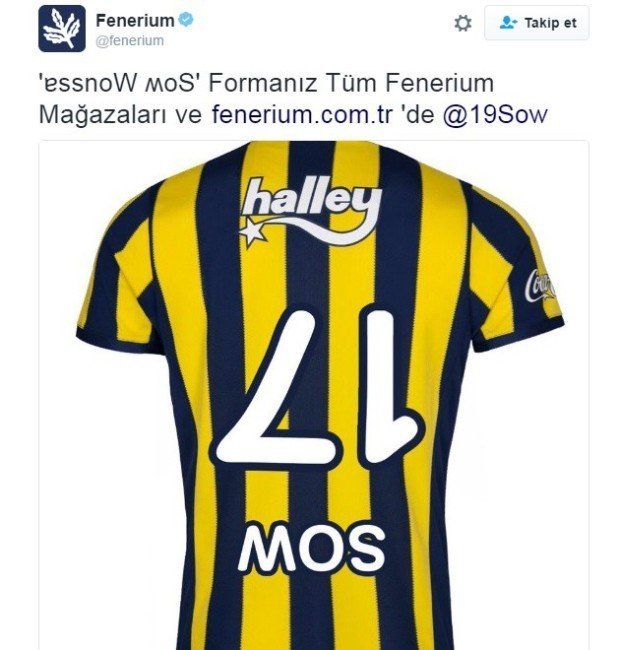Open the jersey photo thumbnail
619x650 pixels.
(x=314, y=395)
